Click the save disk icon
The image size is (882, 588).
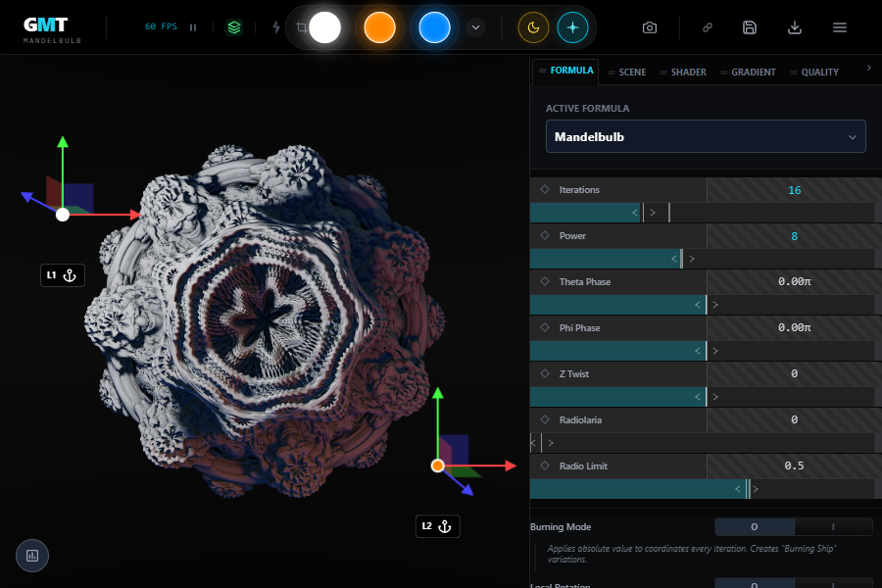(x=750, y=27)
